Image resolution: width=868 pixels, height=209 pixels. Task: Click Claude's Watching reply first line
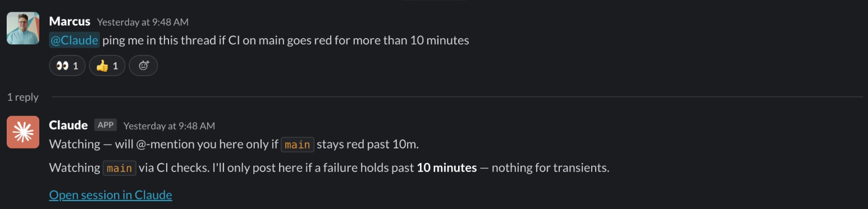(x=234, y=144)
